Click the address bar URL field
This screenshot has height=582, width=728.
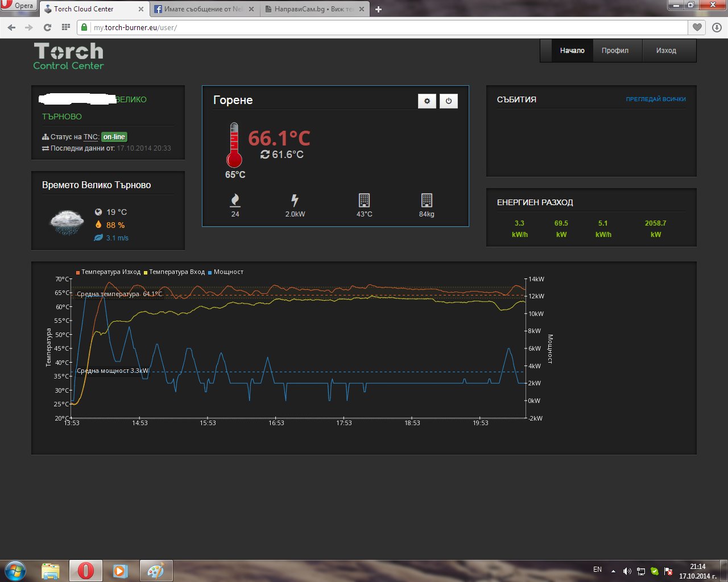[x=387, y=27]
